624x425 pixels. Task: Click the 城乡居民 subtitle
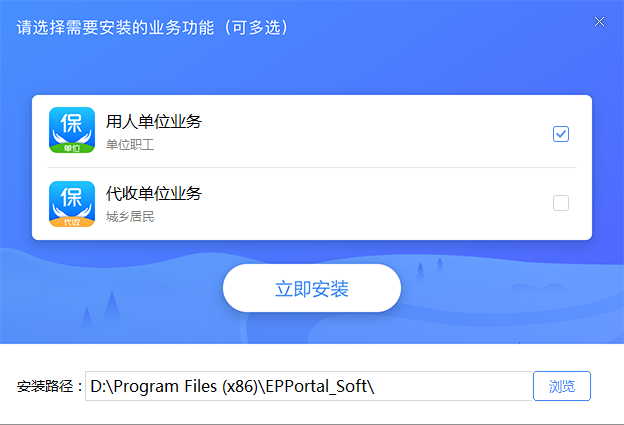(130, 216)
